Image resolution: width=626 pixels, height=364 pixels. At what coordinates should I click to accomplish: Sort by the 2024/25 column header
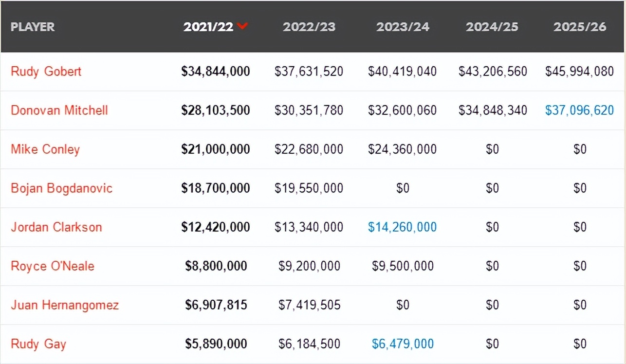[x=493, y=26]
